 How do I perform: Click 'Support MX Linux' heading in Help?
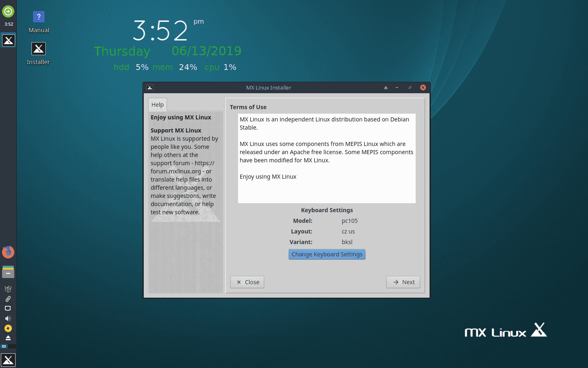pyautogui.click(x=176, y=130)
